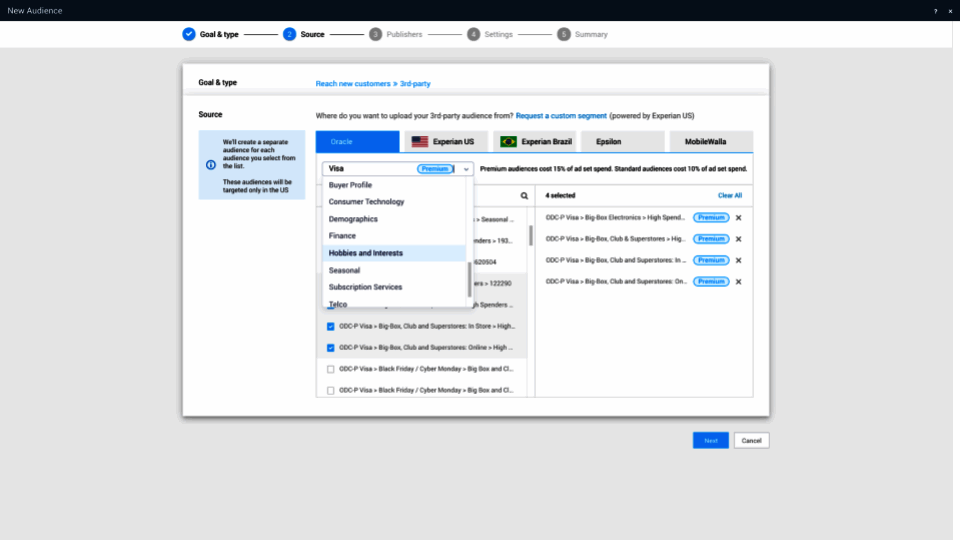Check the first Black Friday / Cyber Monday audience

[331, 369]
